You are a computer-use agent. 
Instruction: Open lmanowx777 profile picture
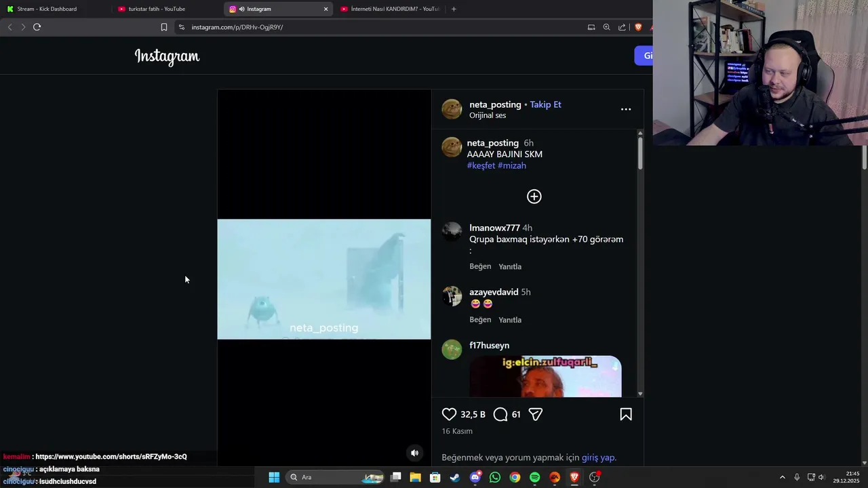pos(452,232)
